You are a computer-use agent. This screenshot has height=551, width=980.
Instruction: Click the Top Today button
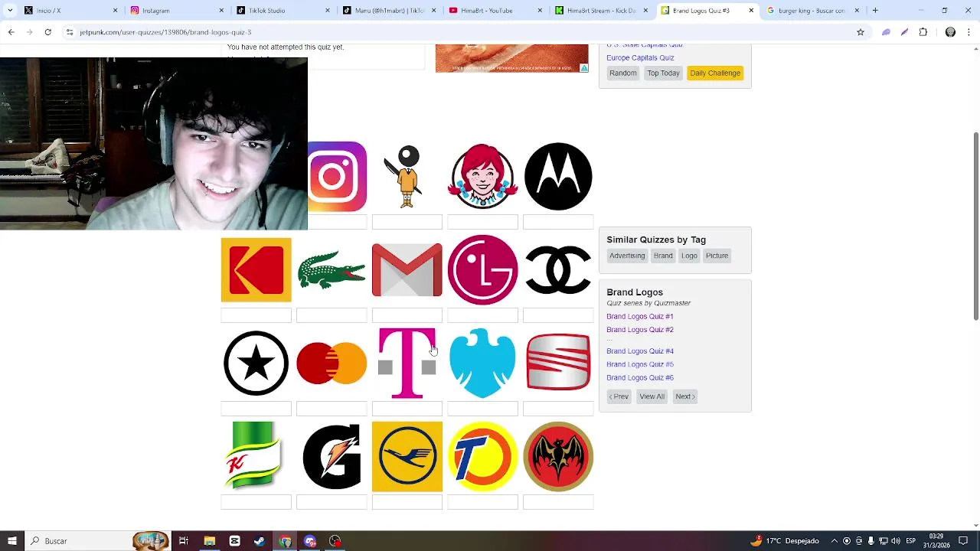663,73
